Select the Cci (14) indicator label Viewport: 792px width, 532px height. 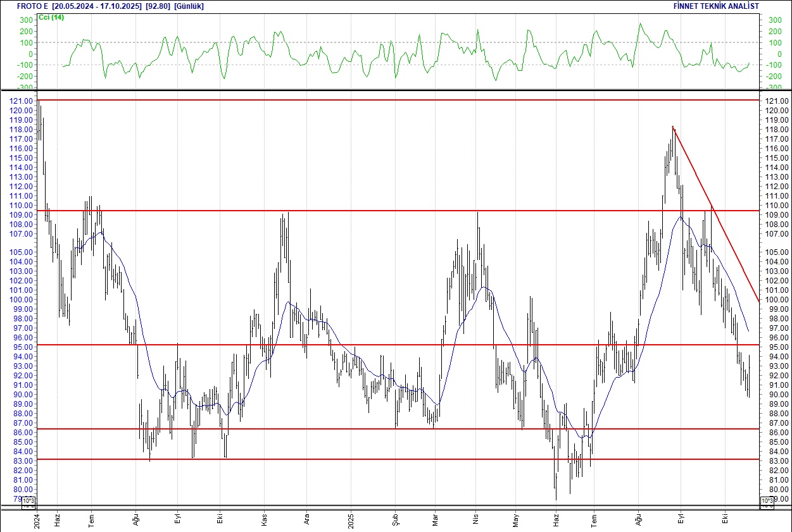pyautogui.click(x=51, y=17)
